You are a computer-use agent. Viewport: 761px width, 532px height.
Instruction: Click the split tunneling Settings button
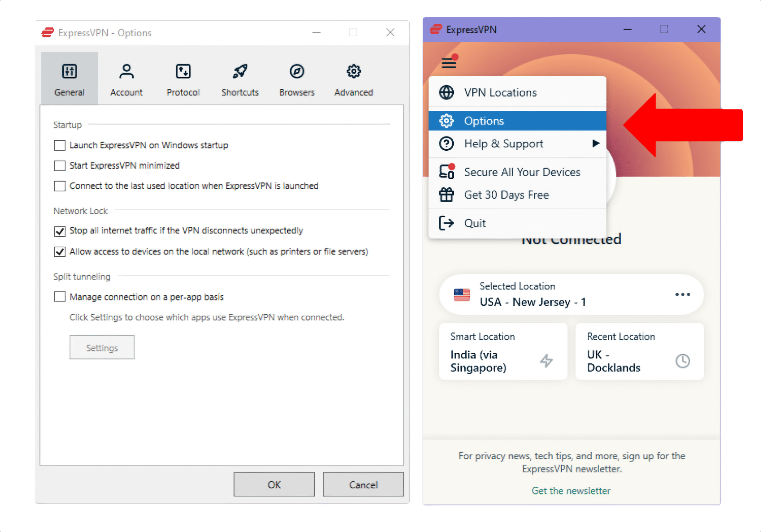tap(102, 348)
